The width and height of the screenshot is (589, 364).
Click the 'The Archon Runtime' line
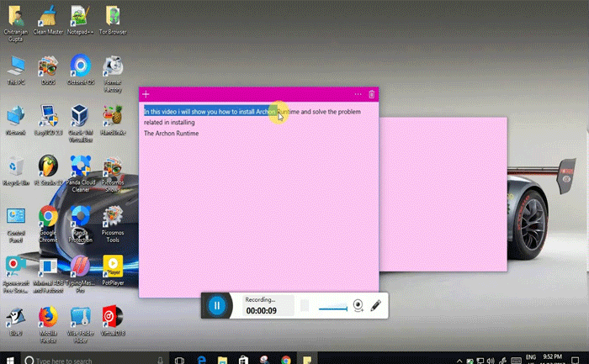pos(172,133)
